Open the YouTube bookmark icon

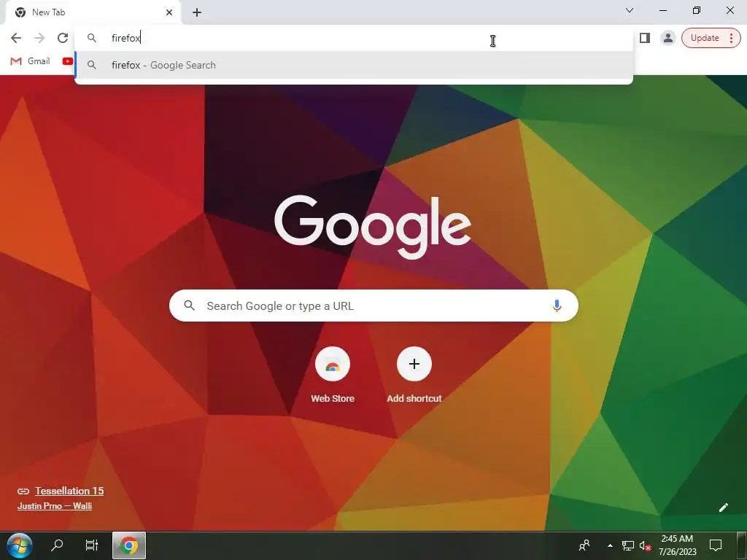pos(68,61)
